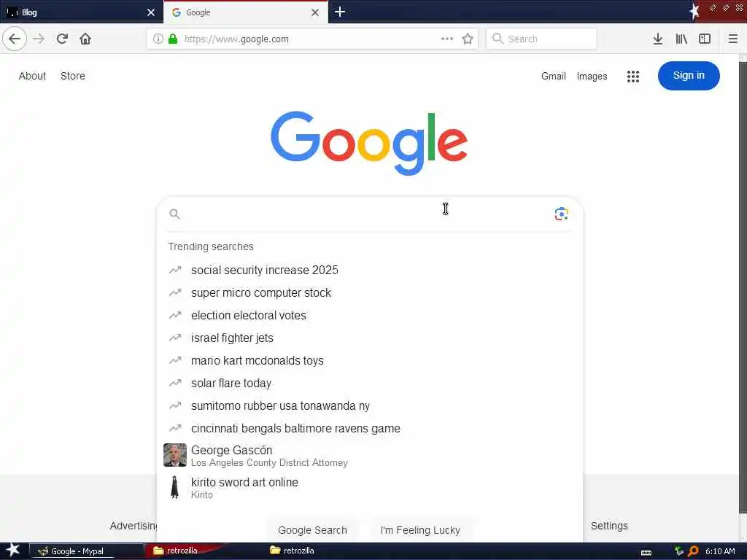Select kirito sword art online suggestion

pyautogui.click(x=370, y=488)
